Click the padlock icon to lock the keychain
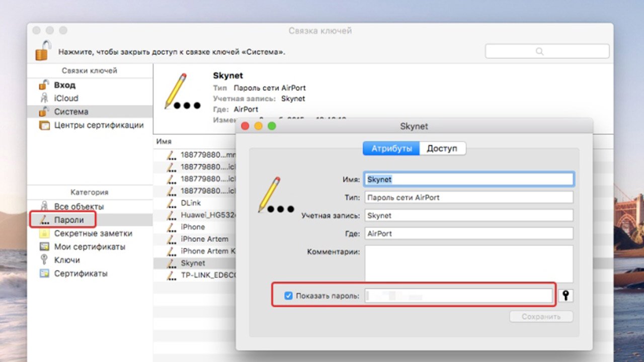 point(43,51)
